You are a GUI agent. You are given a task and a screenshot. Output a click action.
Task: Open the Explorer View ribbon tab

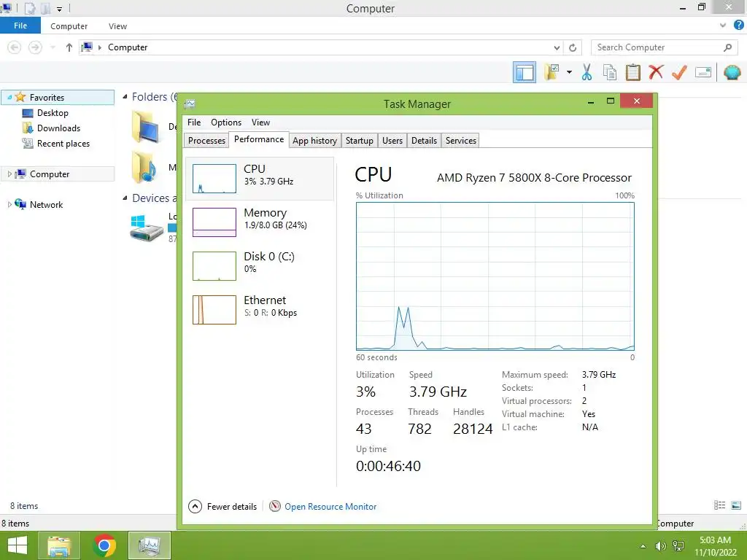pyautogui.click(x=117, y=26)
